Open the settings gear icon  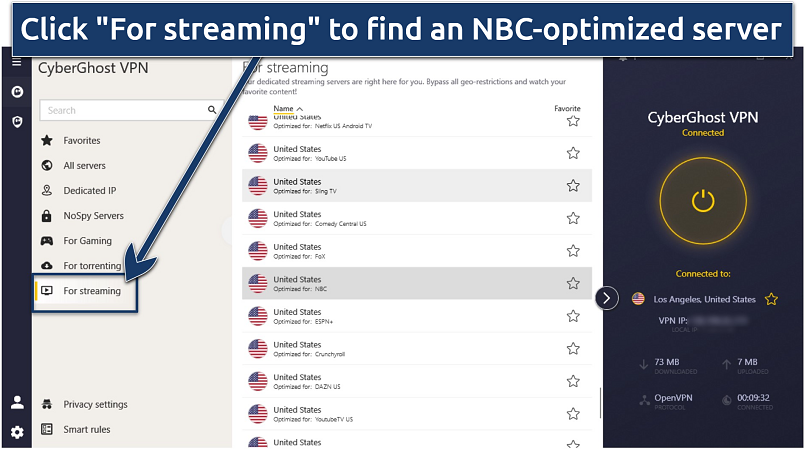16,433
